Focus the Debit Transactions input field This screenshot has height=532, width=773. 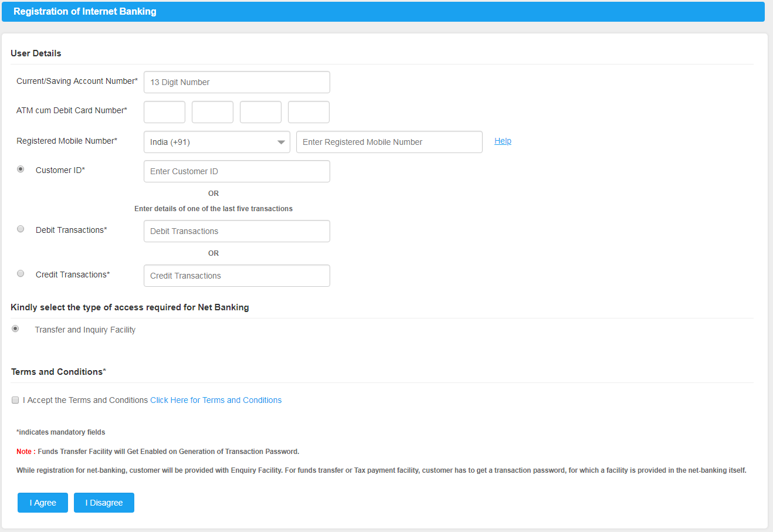(237, 231)
